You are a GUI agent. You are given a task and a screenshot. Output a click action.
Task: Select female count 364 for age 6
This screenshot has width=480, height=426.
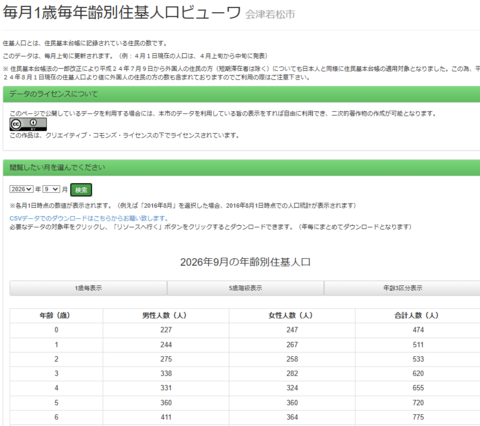[292, 417]
